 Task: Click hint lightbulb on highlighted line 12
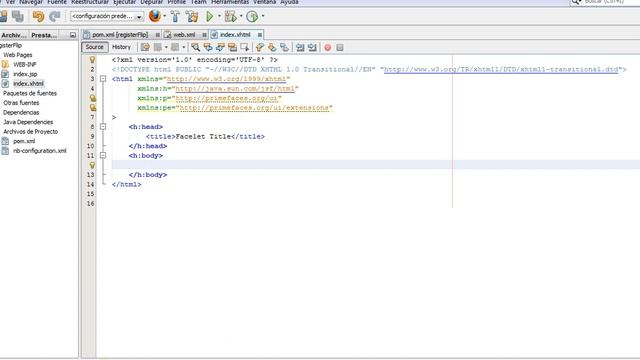click(92, 165)
